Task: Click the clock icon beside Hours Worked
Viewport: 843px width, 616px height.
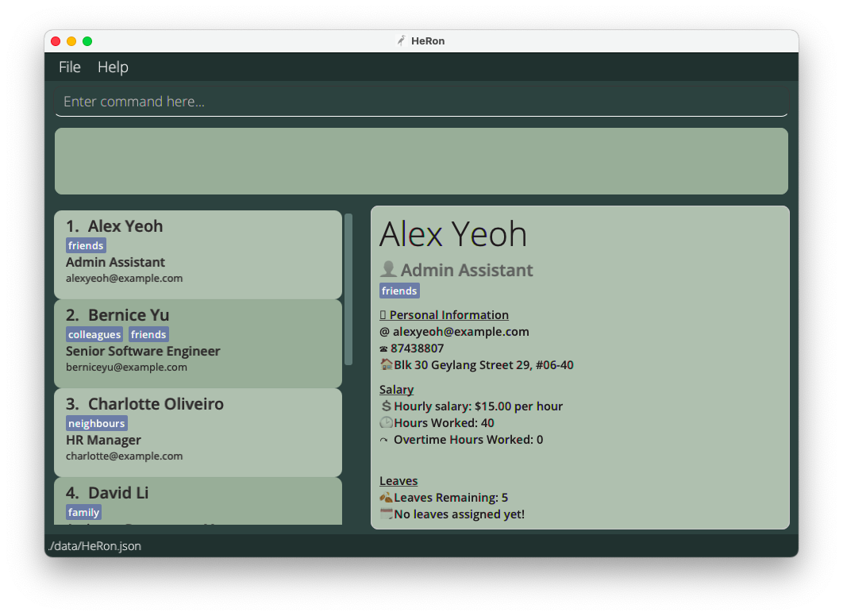Action: click(x=387, y=422)
